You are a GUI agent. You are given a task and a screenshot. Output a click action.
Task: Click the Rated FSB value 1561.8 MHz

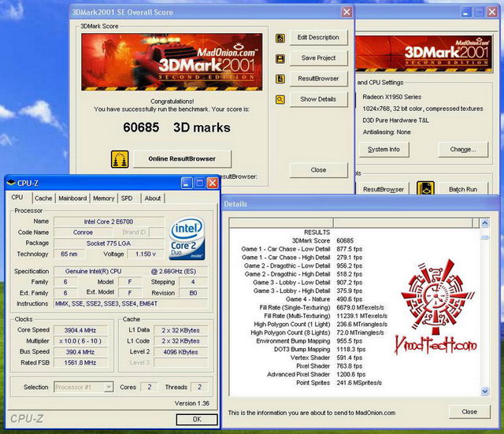click(x=80, y=362)
